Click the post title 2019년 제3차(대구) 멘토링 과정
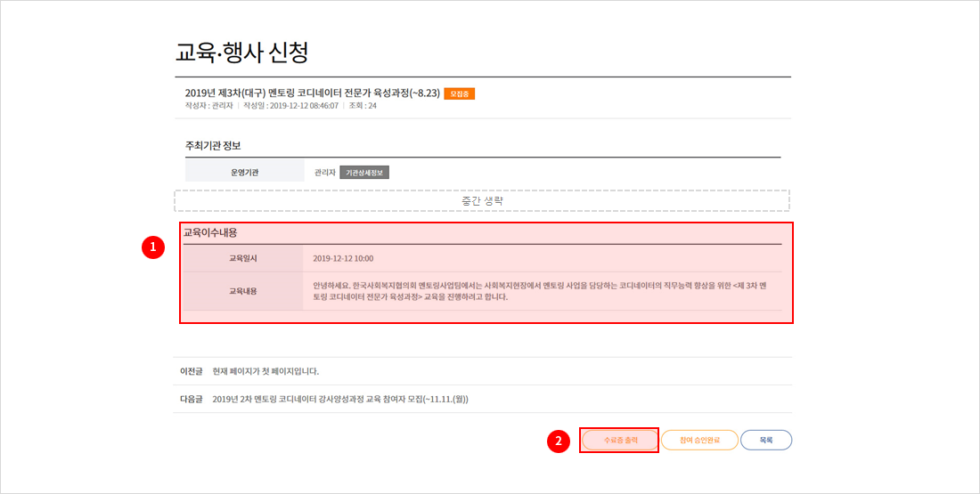Screen dimensions: 980x494 point(311,93)
